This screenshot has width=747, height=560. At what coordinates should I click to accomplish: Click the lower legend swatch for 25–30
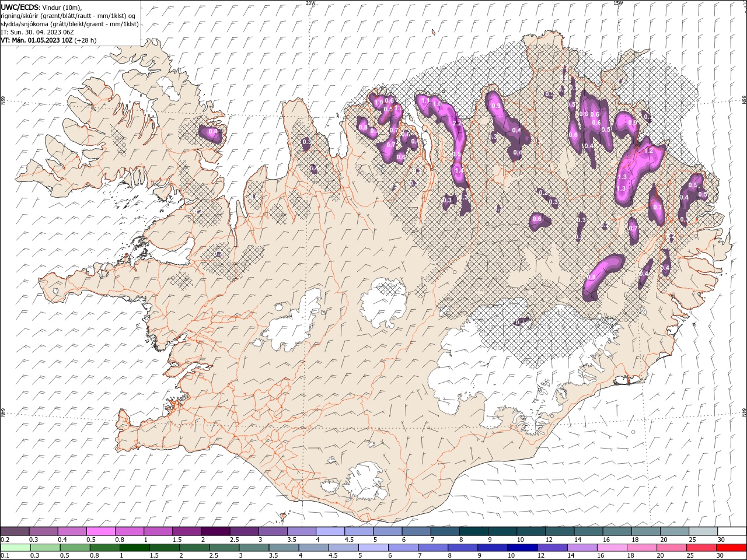(x=701, y=548)
